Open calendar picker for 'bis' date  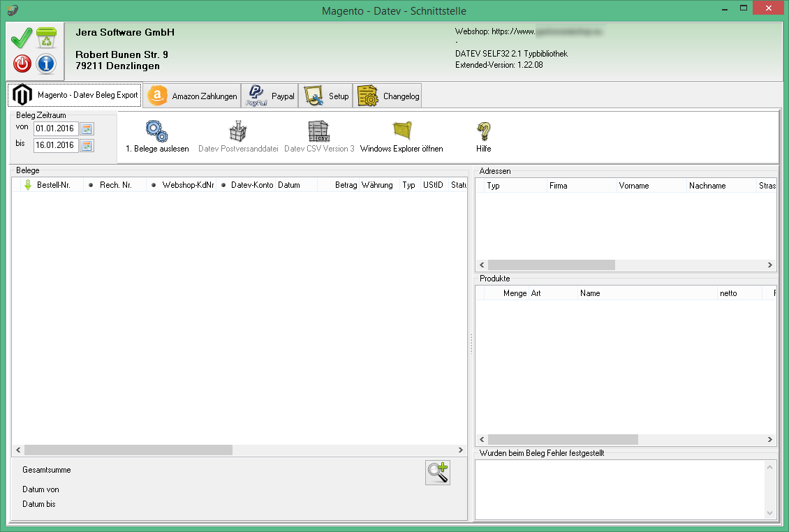point(87,145)
